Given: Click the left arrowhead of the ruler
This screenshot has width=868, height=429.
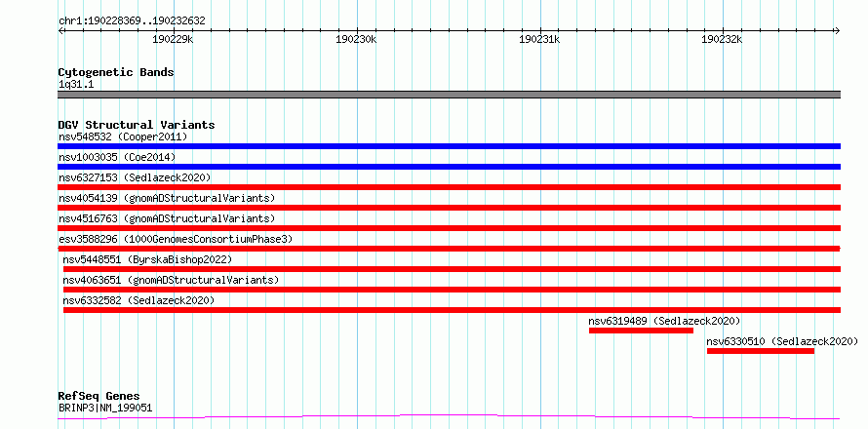Looking at the screenshot, I should (60, 30).
